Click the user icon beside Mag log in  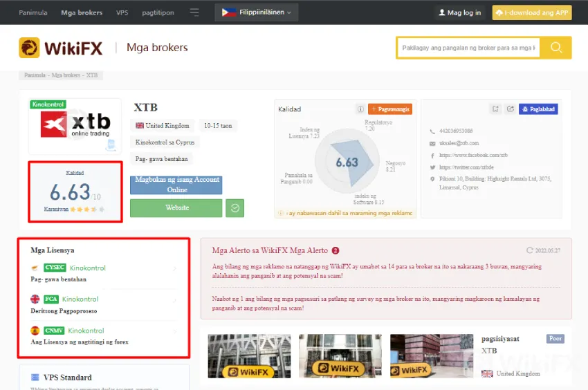tap(442, 12)
